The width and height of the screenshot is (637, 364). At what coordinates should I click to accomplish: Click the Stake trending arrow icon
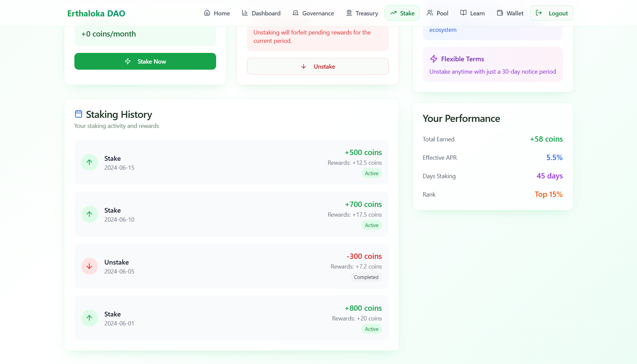(x=393, y=13)
